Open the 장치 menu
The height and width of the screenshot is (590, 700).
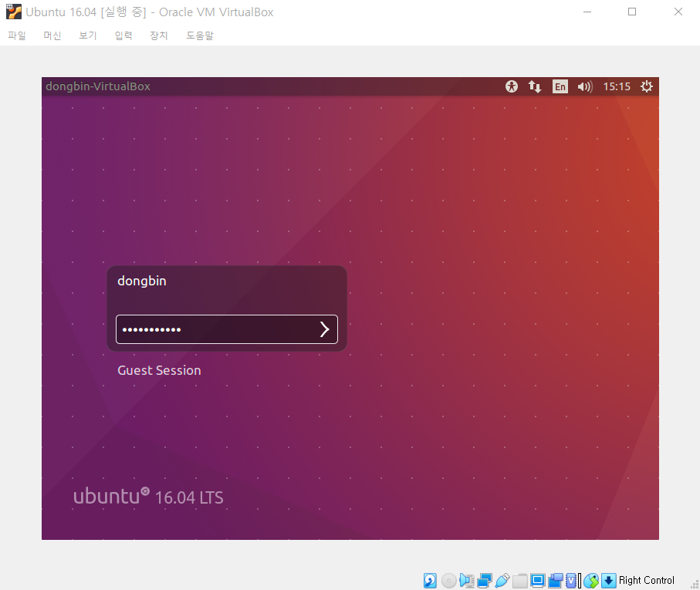(159, 35)
